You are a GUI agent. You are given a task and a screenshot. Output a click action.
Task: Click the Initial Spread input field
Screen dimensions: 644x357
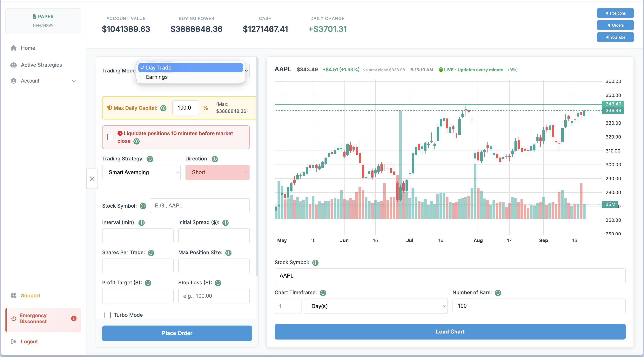pos(214,236)
